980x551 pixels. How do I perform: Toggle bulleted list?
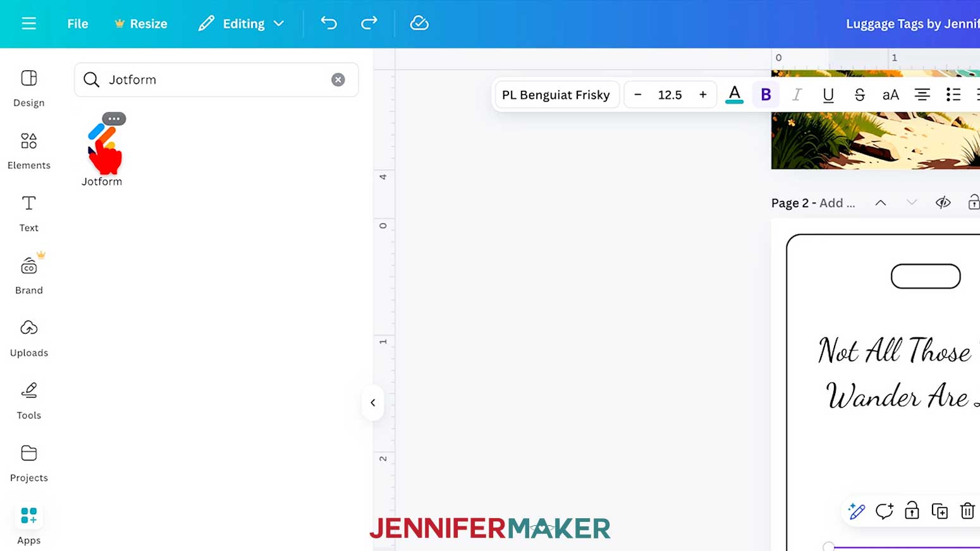[953, 95]
